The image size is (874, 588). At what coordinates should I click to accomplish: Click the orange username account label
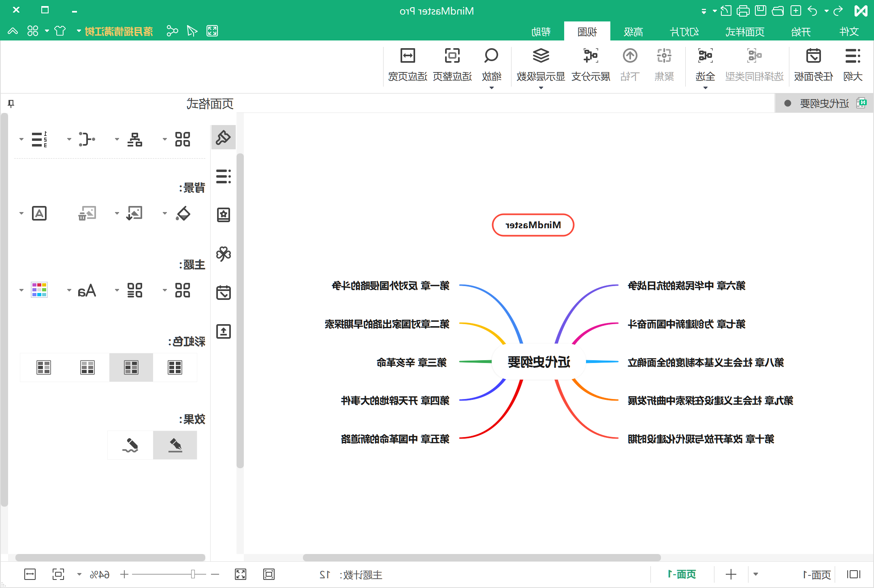(x=119, y=31)
